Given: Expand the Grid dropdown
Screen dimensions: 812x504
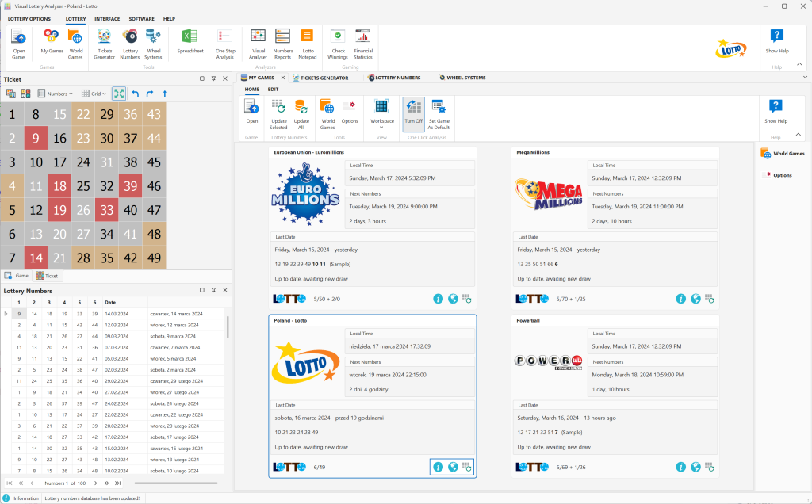Looking at the screenshot, I should pyautogui.click(x=94, y=93).
